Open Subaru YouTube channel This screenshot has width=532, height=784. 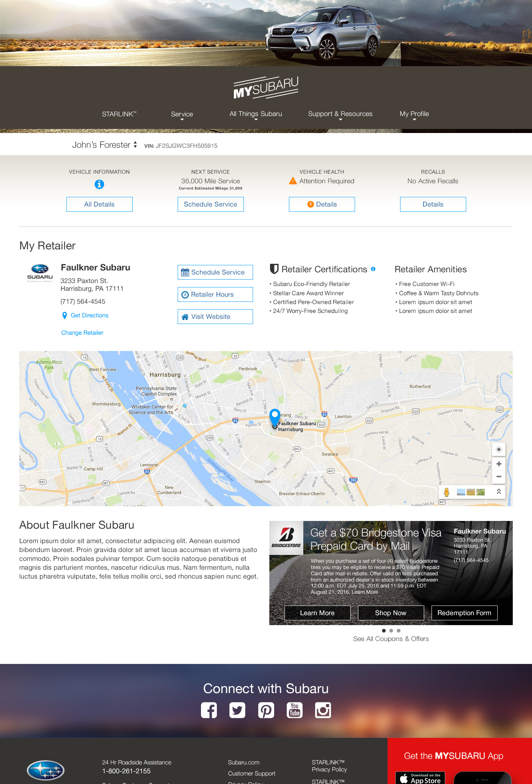pyautogui.click(x=294, y=710)
